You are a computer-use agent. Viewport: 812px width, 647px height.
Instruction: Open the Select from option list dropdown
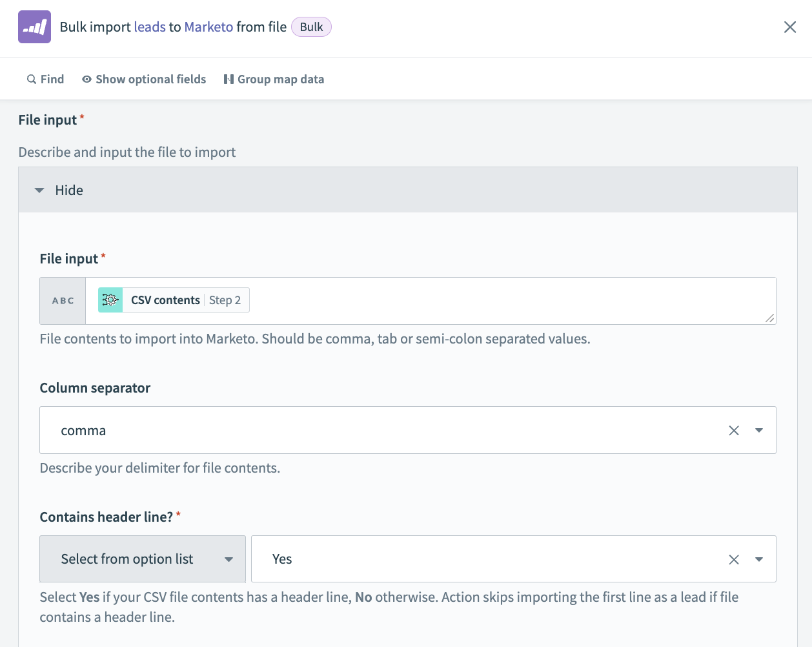[143, 559]
